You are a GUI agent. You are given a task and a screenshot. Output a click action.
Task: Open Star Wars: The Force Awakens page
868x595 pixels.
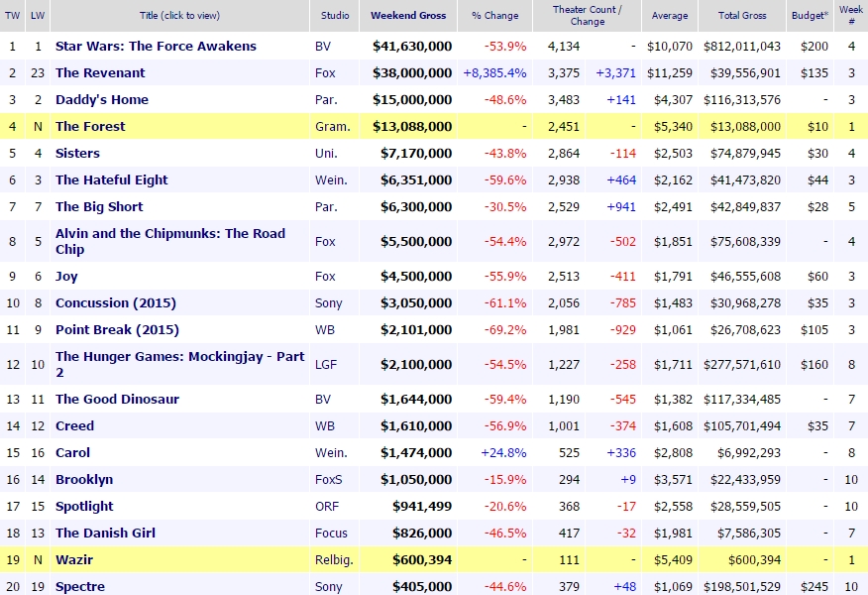[x=156, y=46]
